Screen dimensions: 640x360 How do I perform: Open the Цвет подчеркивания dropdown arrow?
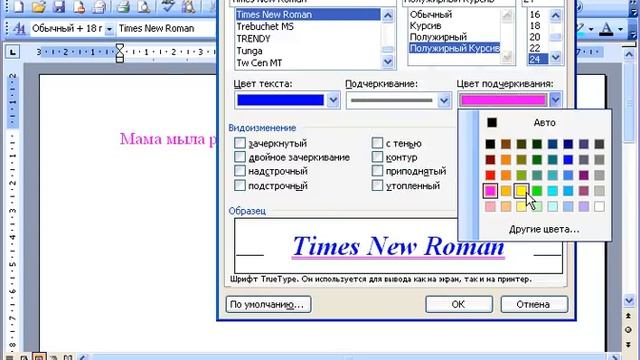[555, 100]
